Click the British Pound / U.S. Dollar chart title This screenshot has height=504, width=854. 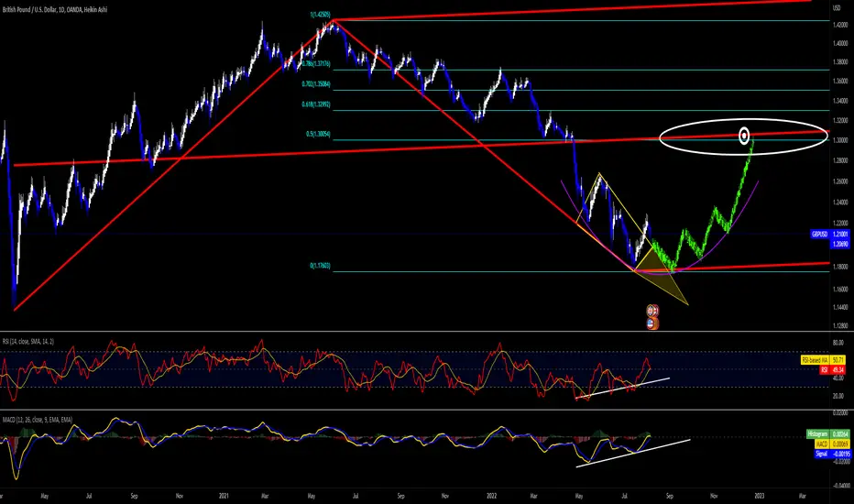55,10
